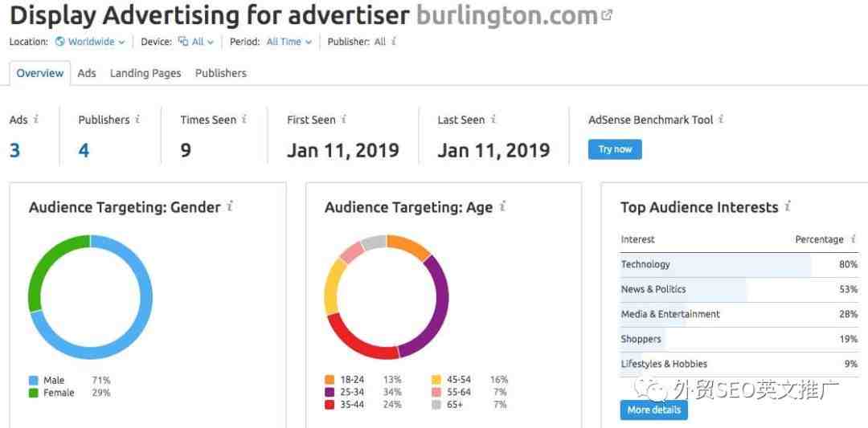Click the globe icon next to Worldwide
Viewport: 868px width, 428px height.
[59, 42]
